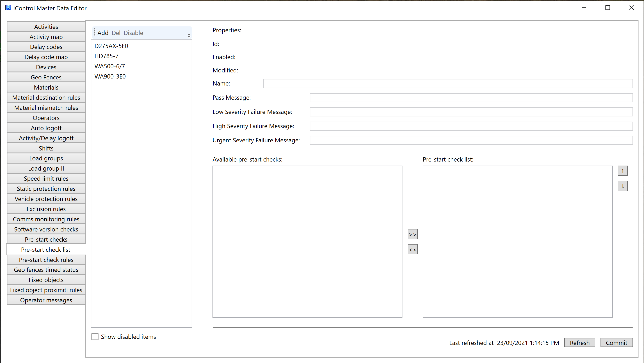644x363 pixels.
Task: Click Disable in the list toolbar
Action: click(133, 33)
